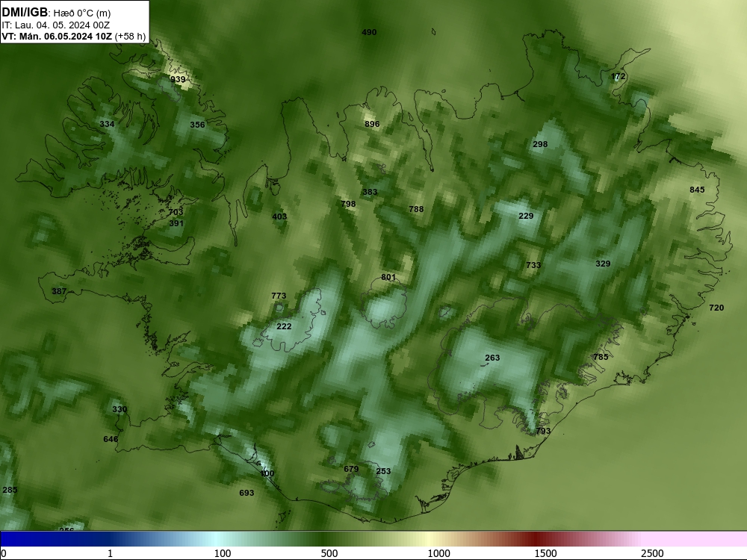Select the 703 value

[x=176, y=212]
